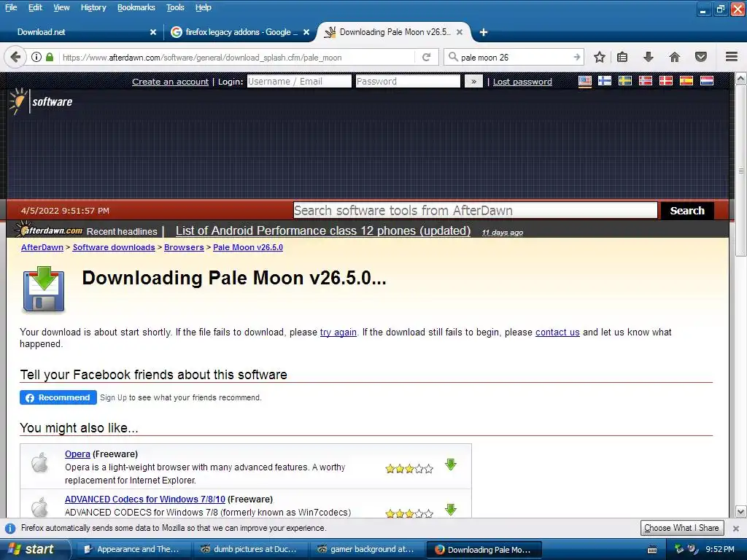Submit search with the go arrow icon

coord(577,57)
